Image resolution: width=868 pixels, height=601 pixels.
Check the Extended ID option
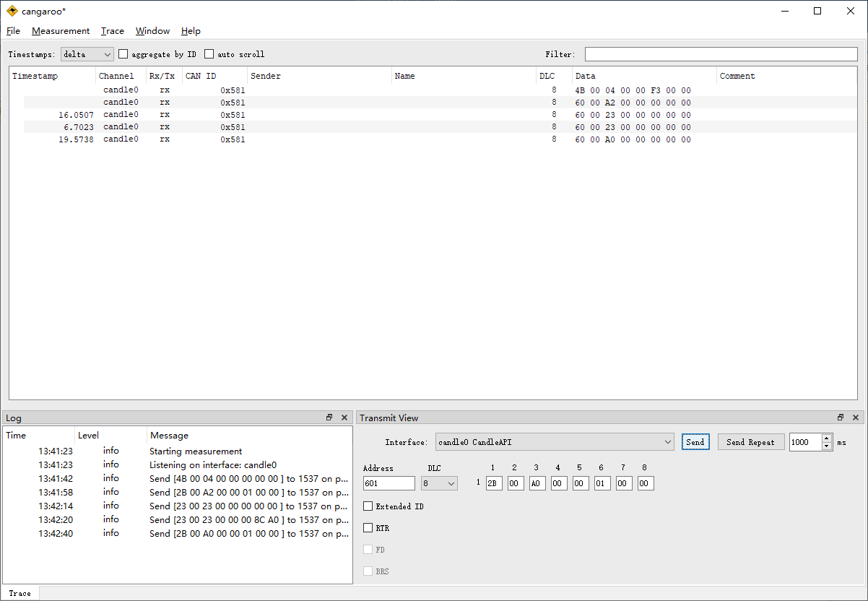pos(394,506)
